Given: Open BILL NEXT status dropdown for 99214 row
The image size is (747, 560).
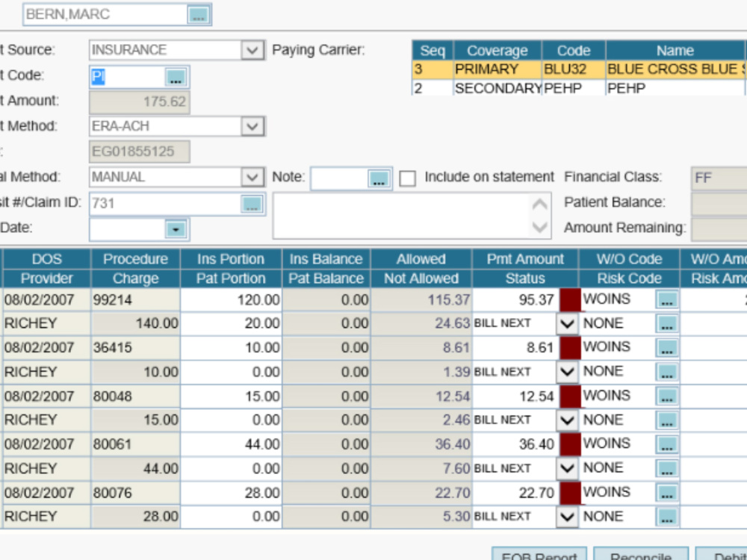Looking at the screenshot, I should [567, 324].
